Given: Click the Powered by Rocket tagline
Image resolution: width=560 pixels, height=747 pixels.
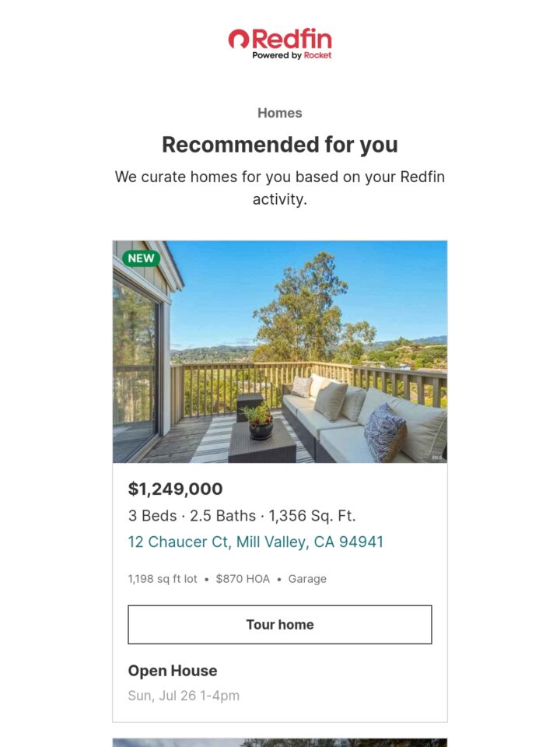Looking at the screenshot, I should [x=292, y=55].
